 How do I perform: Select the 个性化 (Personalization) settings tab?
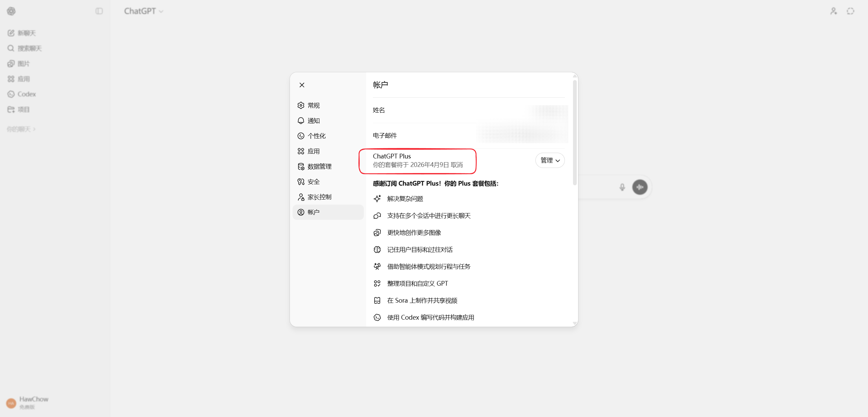[x=316, y=136]
